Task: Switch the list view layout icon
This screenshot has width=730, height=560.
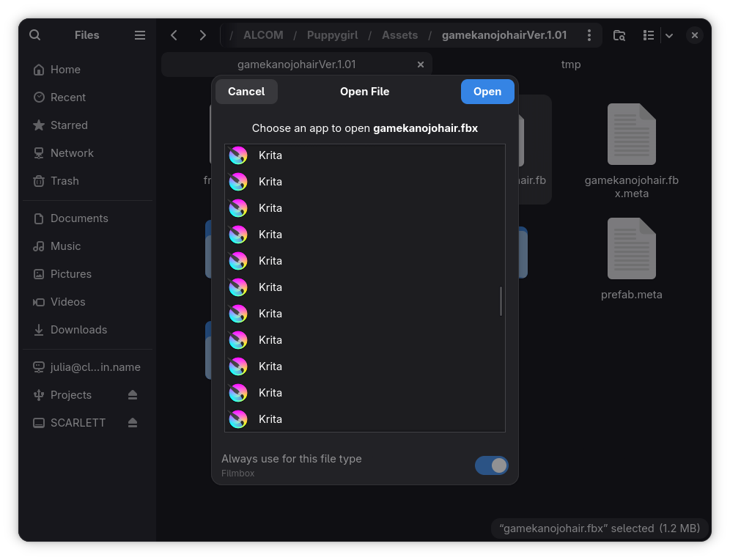Action: (648, 35)
